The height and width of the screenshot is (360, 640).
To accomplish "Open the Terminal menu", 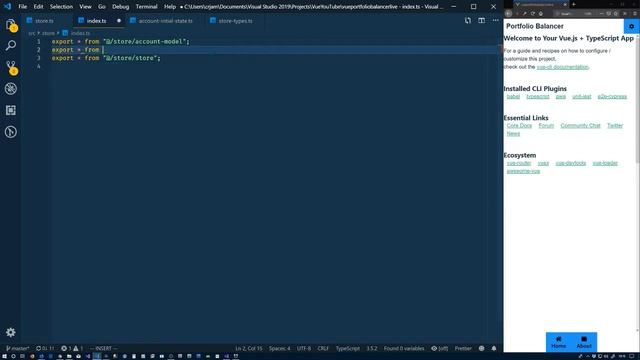I will pos(147,7).
